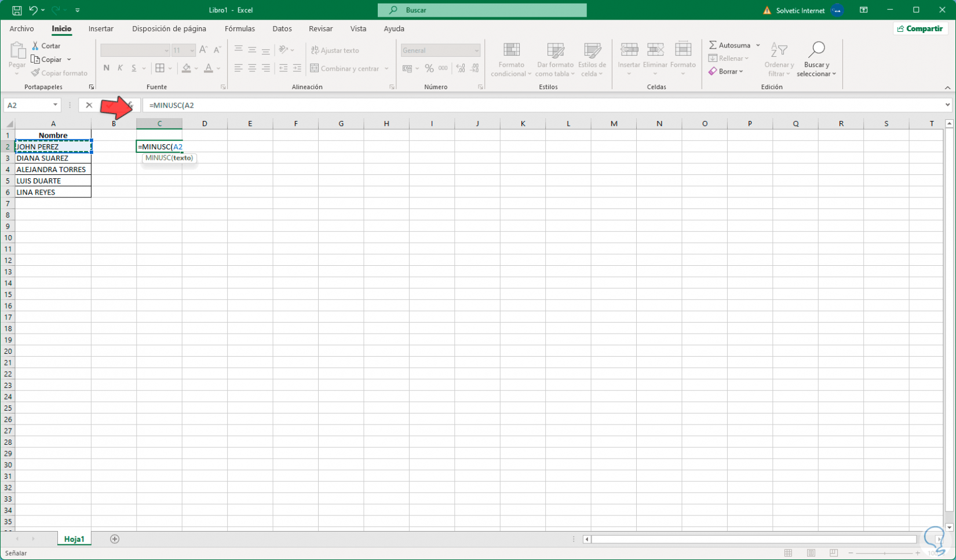Click the fill color bucket swatch
The width and height of the screenshot is (956, 560).
(x=186, y=68)
